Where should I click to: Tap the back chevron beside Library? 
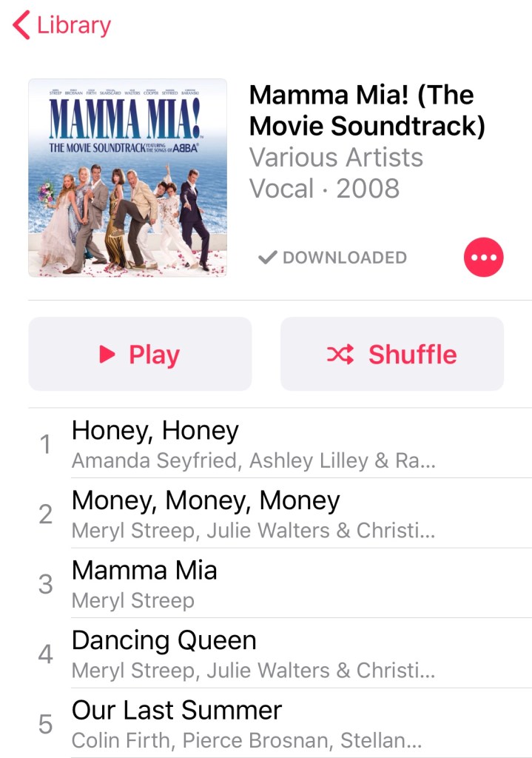pyautogui.click(x=21, y=24)
